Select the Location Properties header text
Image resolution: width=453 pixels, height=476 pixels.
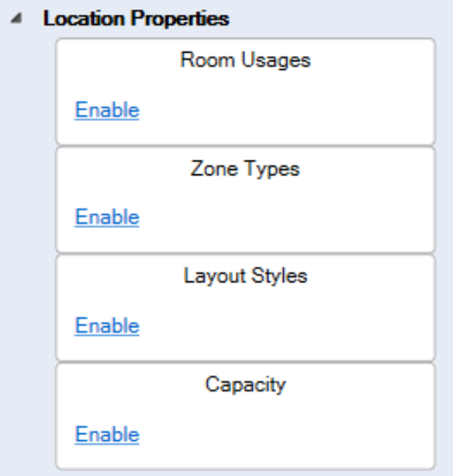point(136,19)
